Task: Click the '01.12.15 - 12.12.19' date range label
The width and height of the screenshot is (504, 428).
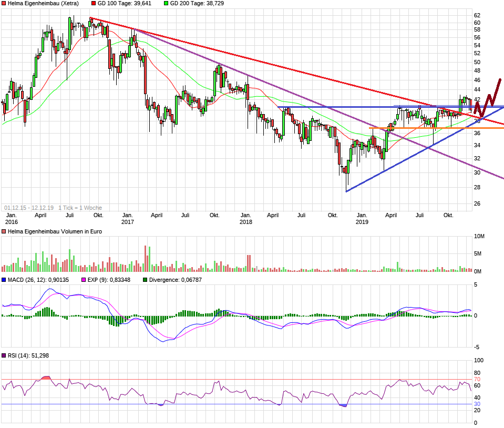Action: pos(29,208)
